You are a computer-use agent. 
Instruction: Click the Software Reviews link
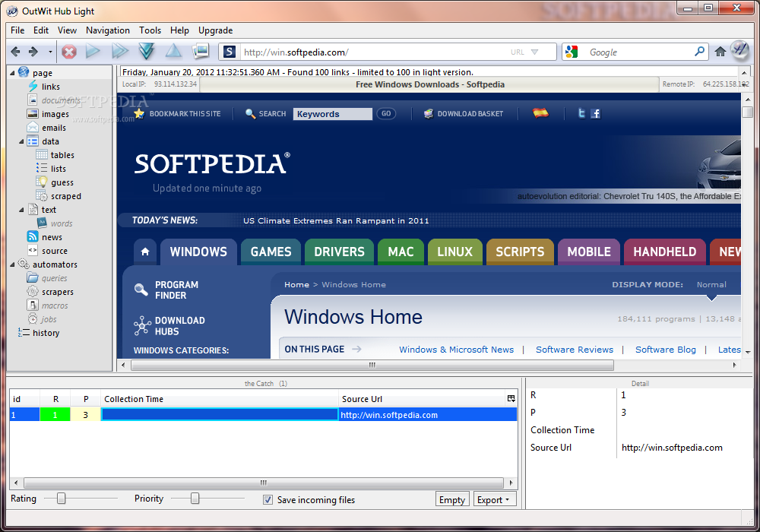[575, 350]
